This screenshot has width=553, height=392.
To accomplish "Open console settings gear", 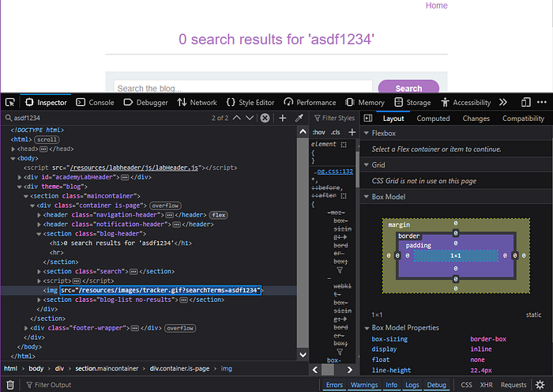I will coord(540,385).
